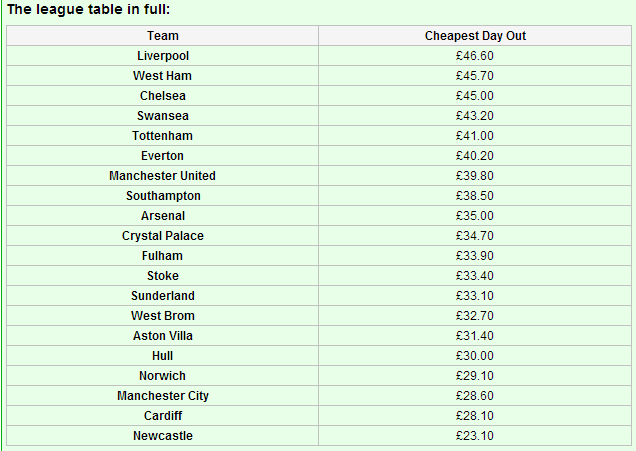Select the Crystal Palace cell
This screenshot has width=636, height=451.
163,236
